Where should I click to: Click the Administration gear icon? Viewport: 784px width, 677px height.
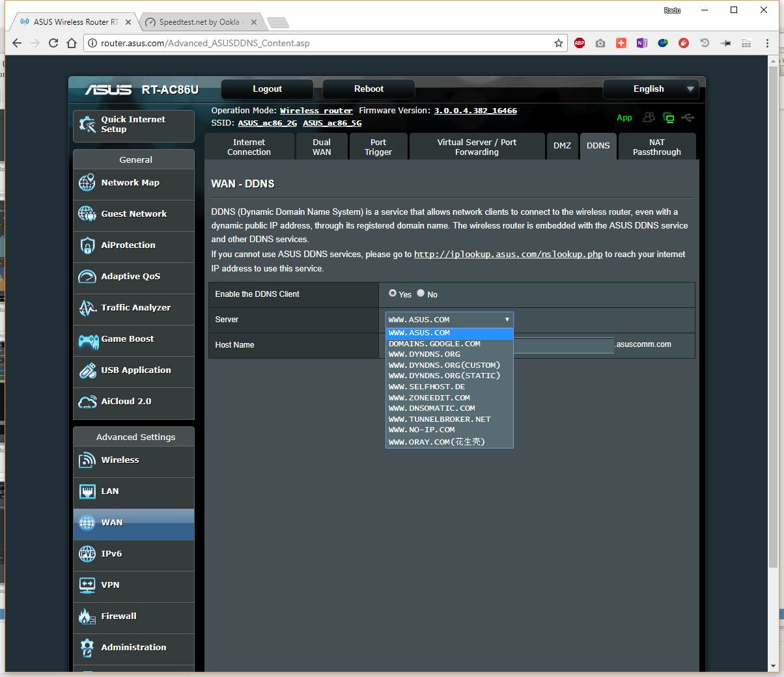(87, 648)
